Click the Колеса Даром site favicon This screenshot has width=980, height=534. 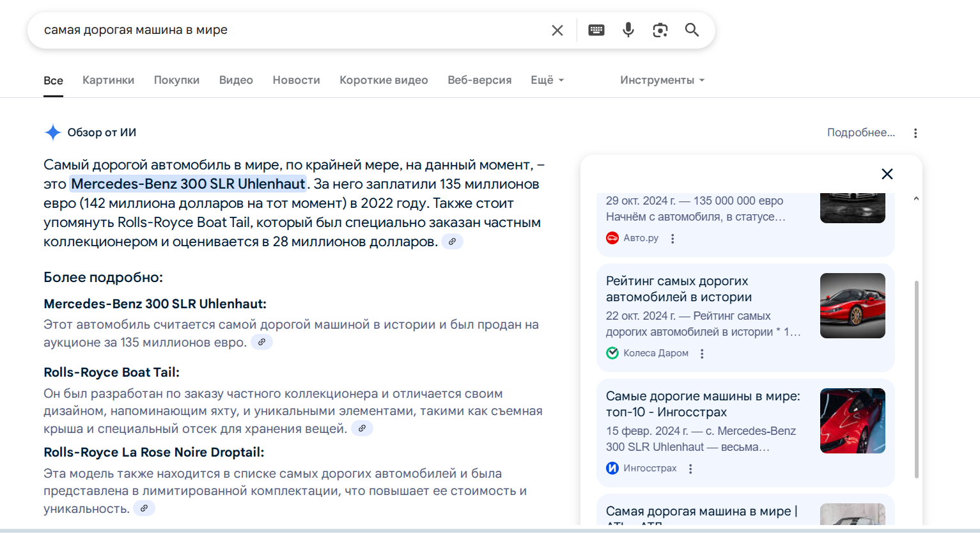pos(612,353)
